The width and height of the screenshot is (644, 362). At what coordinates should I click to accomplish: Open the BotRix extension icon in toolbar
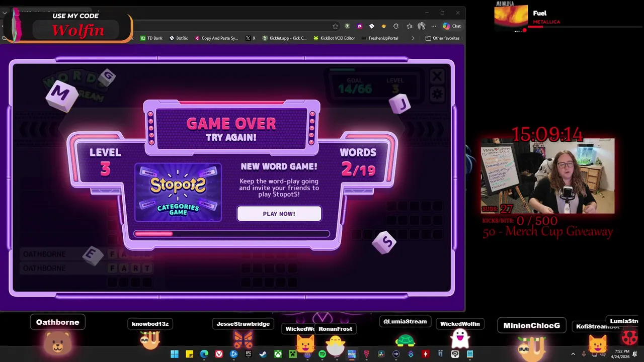click(x=371, y=26)
